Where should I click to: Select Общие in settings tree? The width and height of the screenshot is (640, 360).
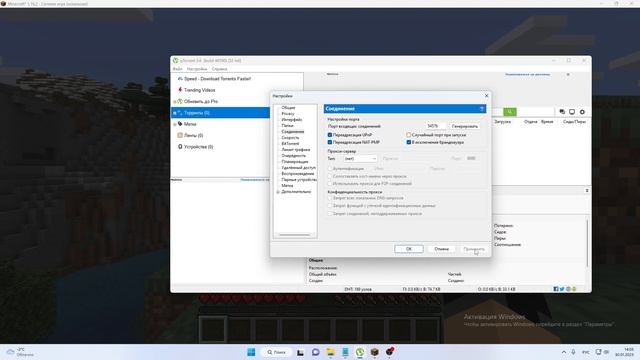pyautogui.click(x=288, y=108)
